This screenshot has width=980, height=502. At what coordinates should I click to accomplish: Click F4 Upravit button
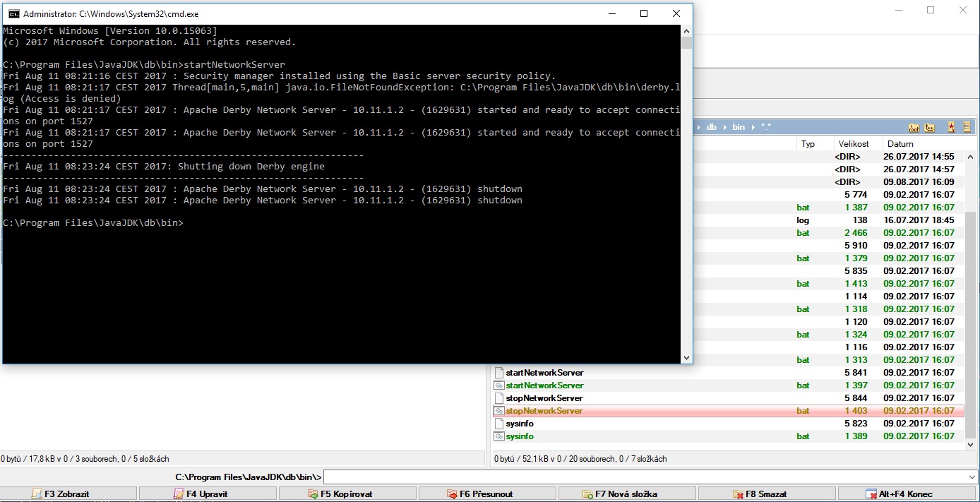(x=208, y=494)
